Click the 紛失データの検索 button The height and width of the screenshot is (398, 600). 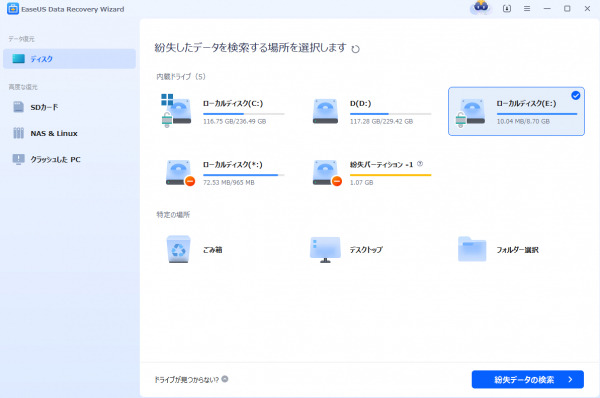click(x=528, y=379)
